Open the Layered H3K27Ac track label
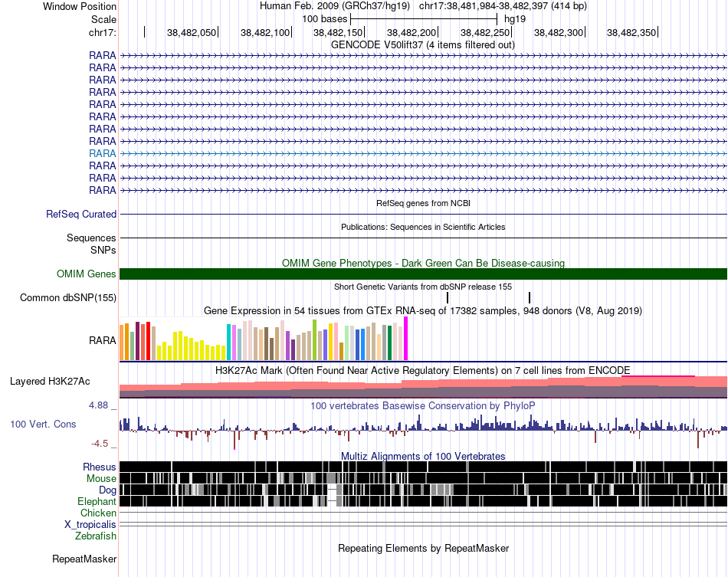Viewport: 728px width, 577px height. click(50, 382)
